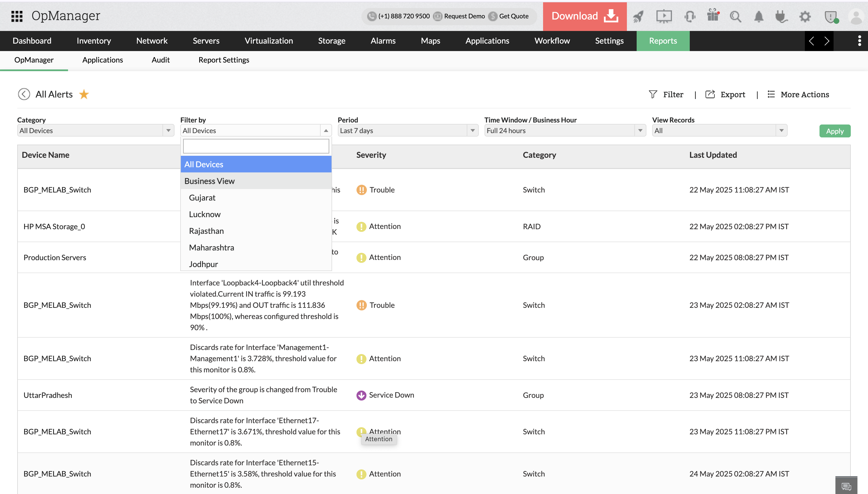Expand the Category dropdown

tap(95, 131)
